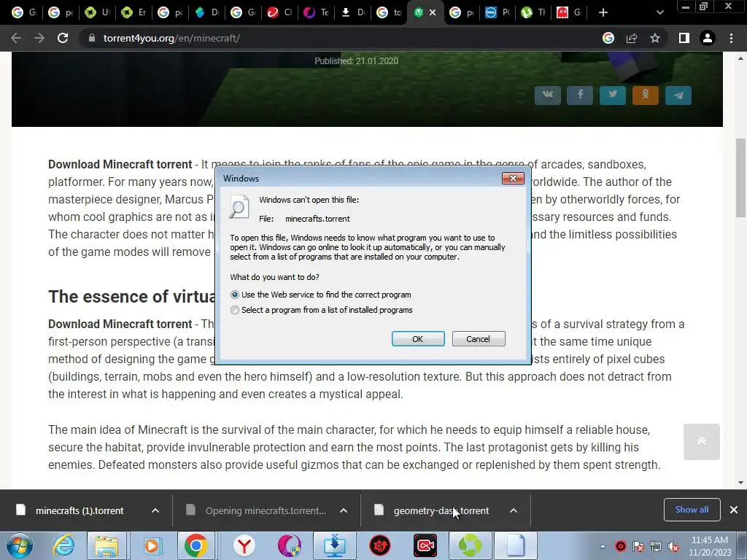
Task: Click the page vertical scrollbar thumb
Action: (740, 177)
